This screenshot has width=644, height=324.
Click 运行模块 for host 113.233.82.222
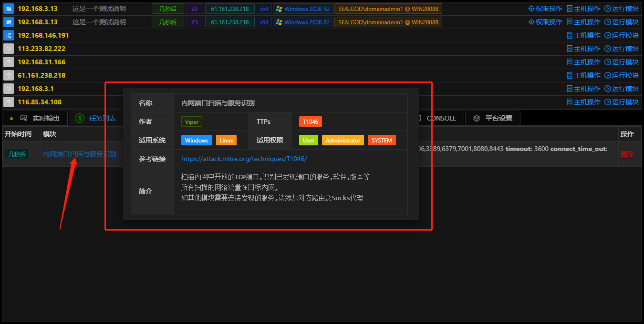click(x=622, y=49)
